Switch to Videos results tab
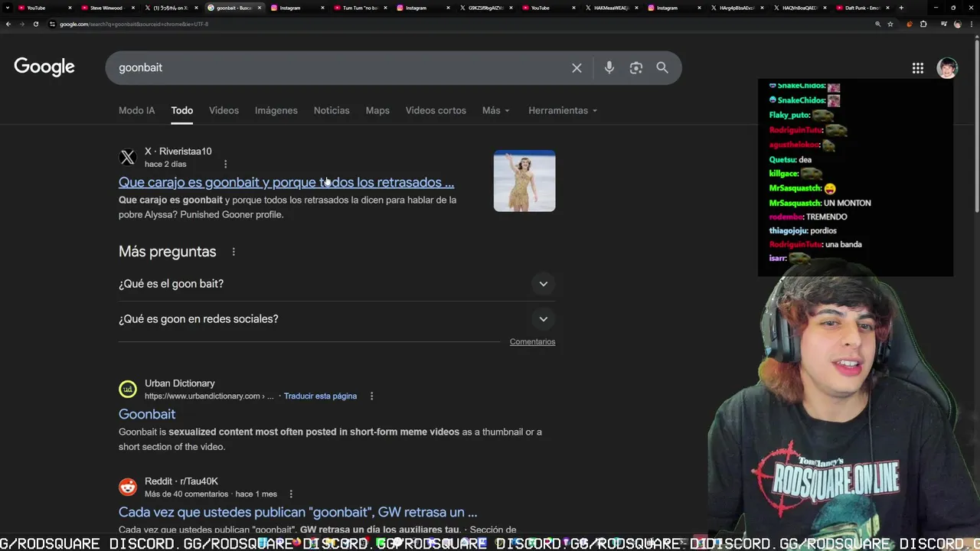This screenshot has height=551, width=980. [x=224, y=110]
